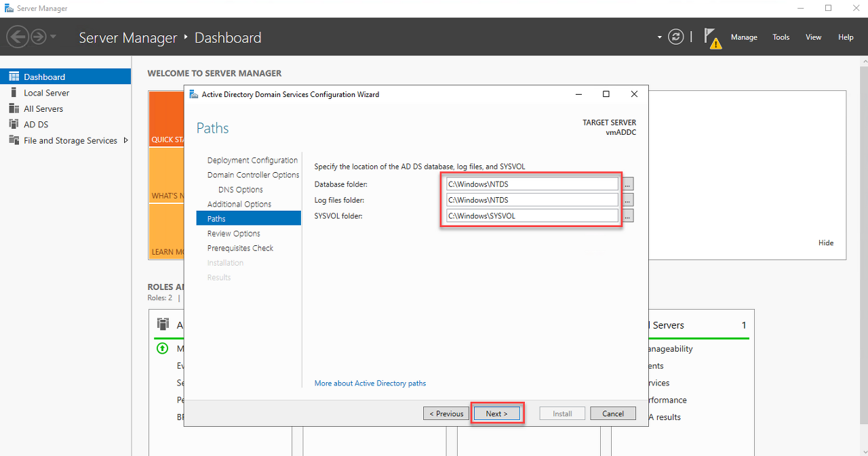Screen dimensions: 868x456
Task: Click the AD DS tile header icon
Action: [x=163, y=324]
